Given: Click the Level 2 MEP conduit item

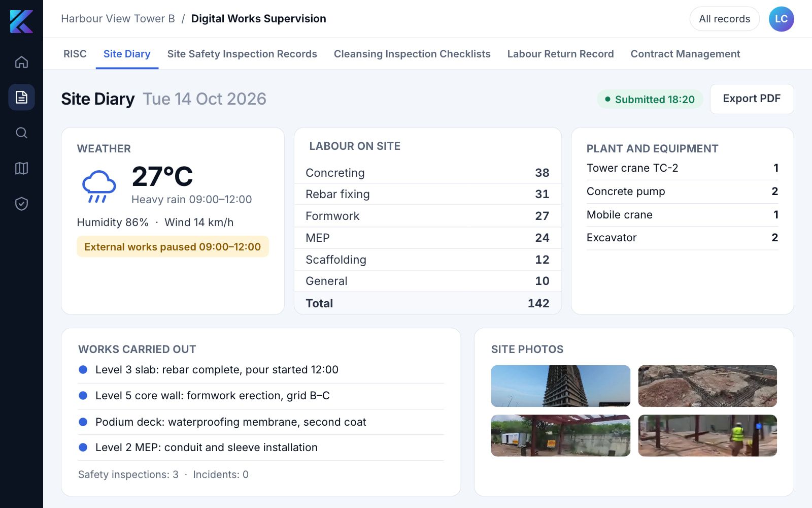Looking at the screenshot, I should click(261, 448).
